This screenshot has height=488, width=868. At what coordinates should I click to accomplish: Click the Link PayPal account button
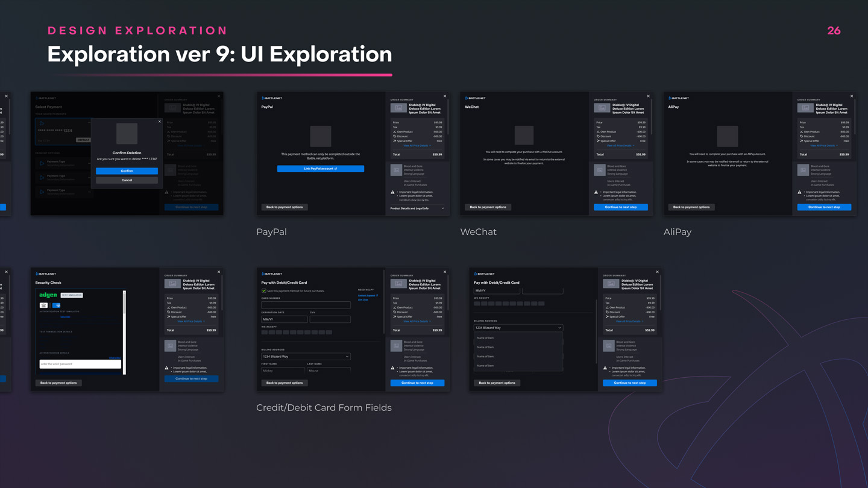point(321,169)
